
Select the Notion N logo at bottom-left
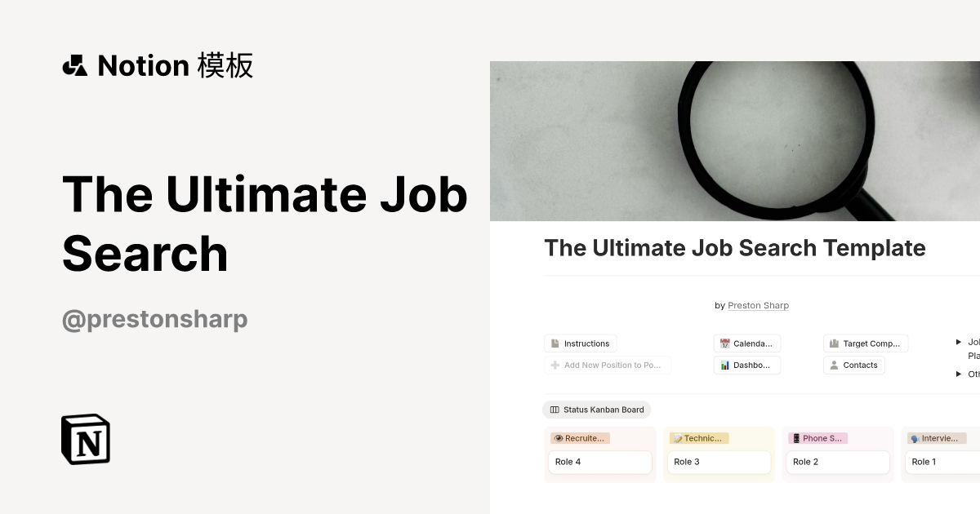click(x=85, y=439)
